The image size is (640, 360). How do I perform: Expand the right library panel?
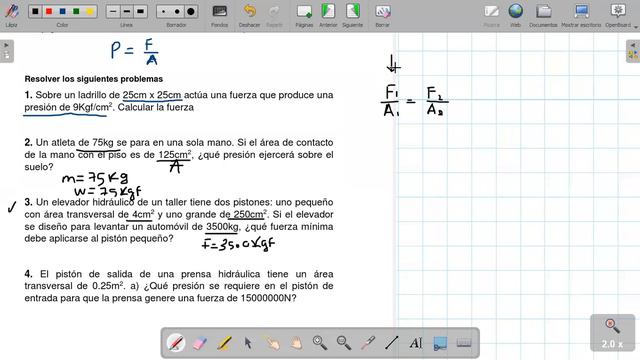[633, 51]
